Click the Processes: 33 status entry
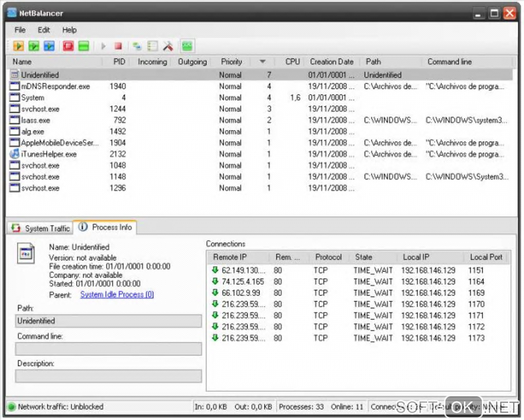The image size is (524, 420). (301, 407)
